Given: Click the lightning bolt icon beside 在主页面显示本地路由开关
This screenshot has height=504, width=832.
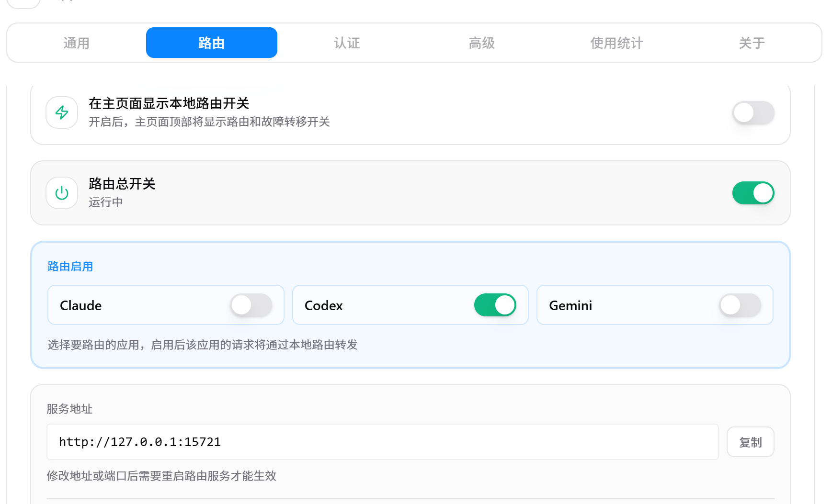Looking at the screenshot, I should 62,112.
